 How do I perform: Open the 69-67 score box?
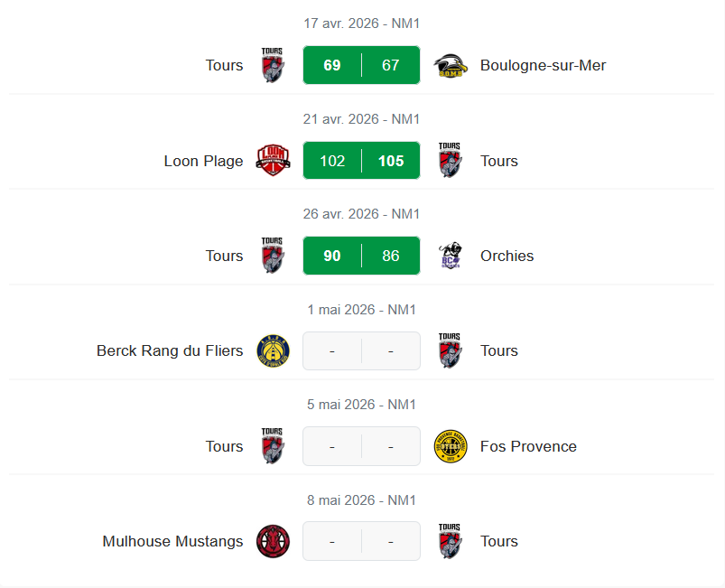361,65
